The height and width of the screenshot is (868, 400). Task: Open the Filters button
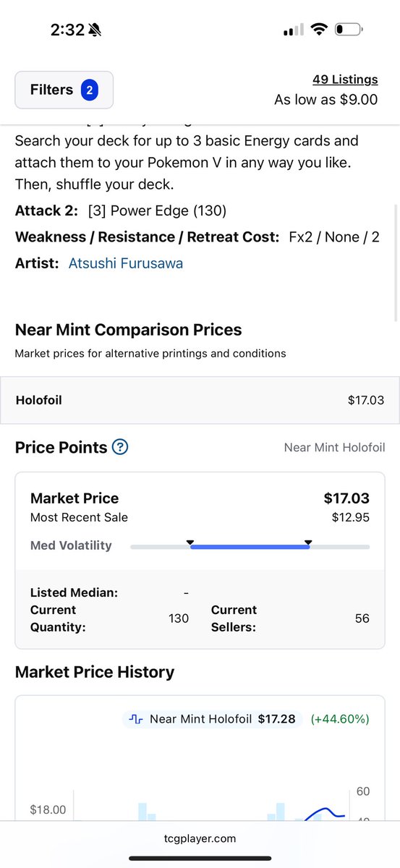64,90
